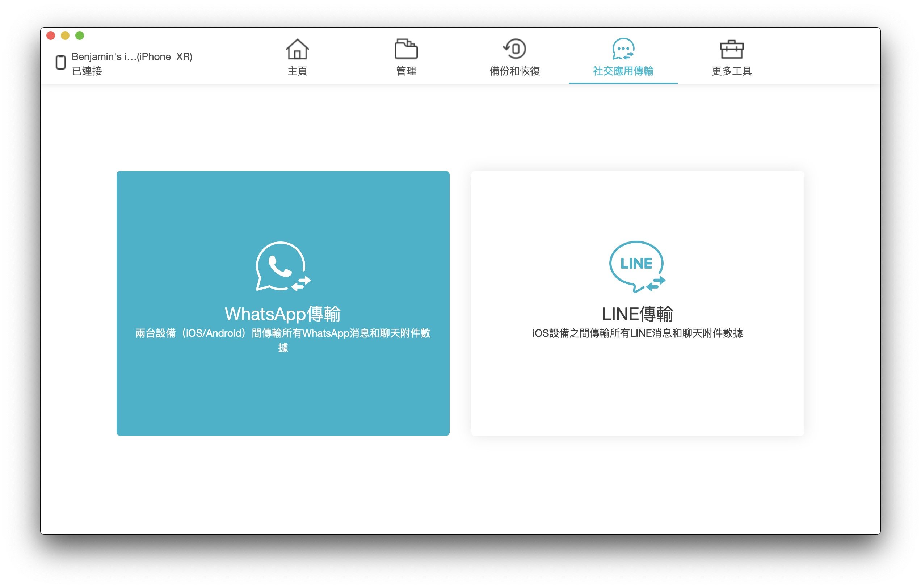This screenshot has height=588, width=921.
Task: Click the WhatsApp transfer phone icon
Action: tap(283, 266)
